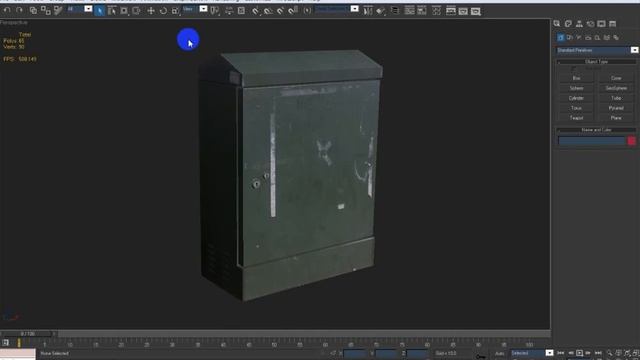The width and height of the screenshot is (640, 360).
Task: Open the View reference coordinate dropdown
Action: point(203,9)
